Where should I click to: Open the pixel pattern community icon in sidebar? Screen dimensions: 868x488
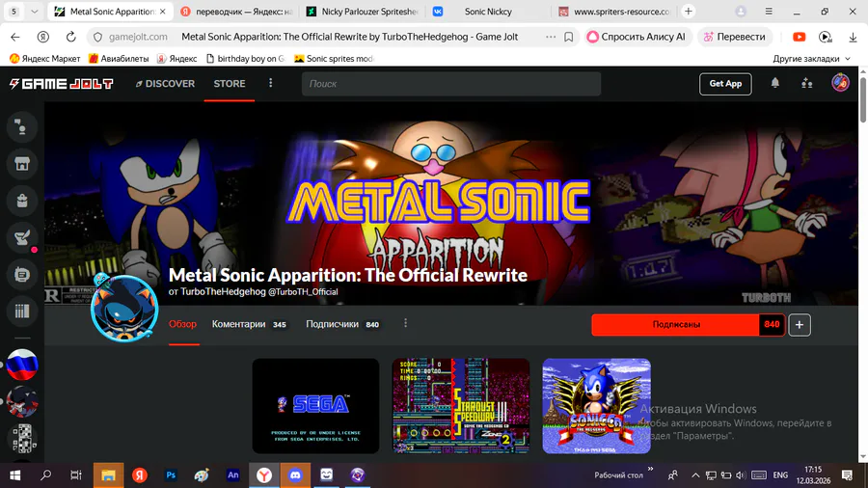(x=22, y=438)
